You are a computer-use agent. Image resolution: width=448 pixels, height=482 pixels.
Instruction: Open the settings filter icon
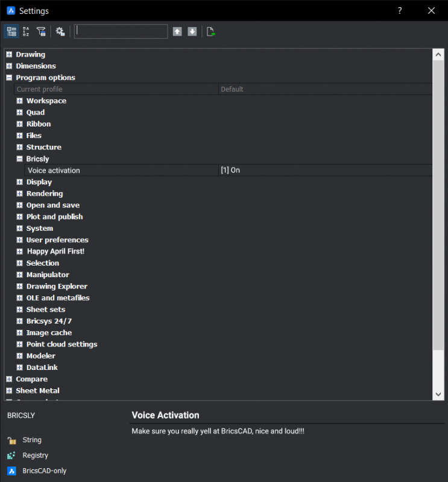pyautogui.click(x=41, y=31)
